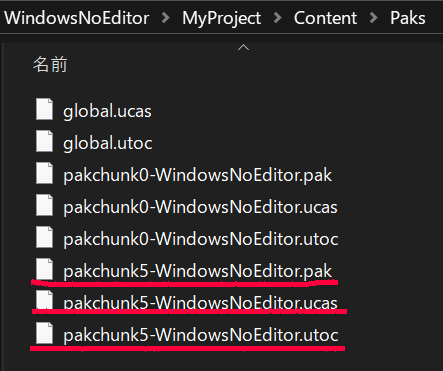This screenshot has width=443, height=371.
Task: Click the global.utoc file icon
Action: [x=44, y=141]
